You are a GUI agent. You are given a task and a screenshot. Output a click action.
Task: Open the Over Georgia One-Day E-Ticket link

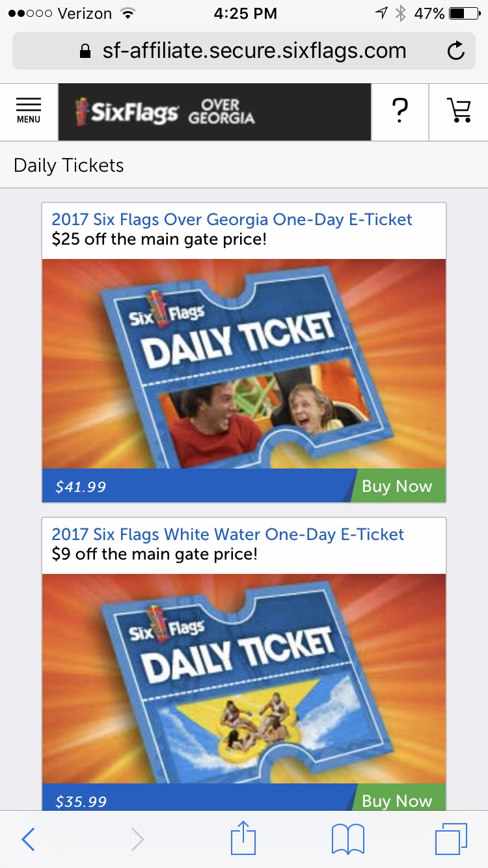(x=232, y=219)
